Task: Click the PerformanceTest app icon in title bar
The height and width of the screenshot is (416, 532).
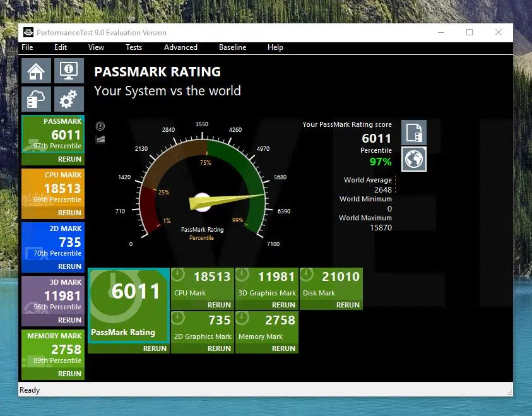Action: [x=28, y=32]
